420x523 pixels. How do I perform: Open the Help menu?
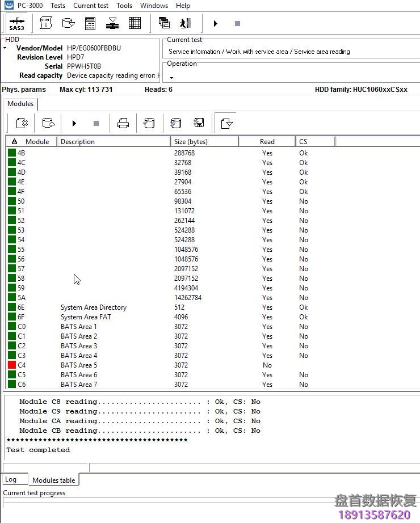point(183,5)
